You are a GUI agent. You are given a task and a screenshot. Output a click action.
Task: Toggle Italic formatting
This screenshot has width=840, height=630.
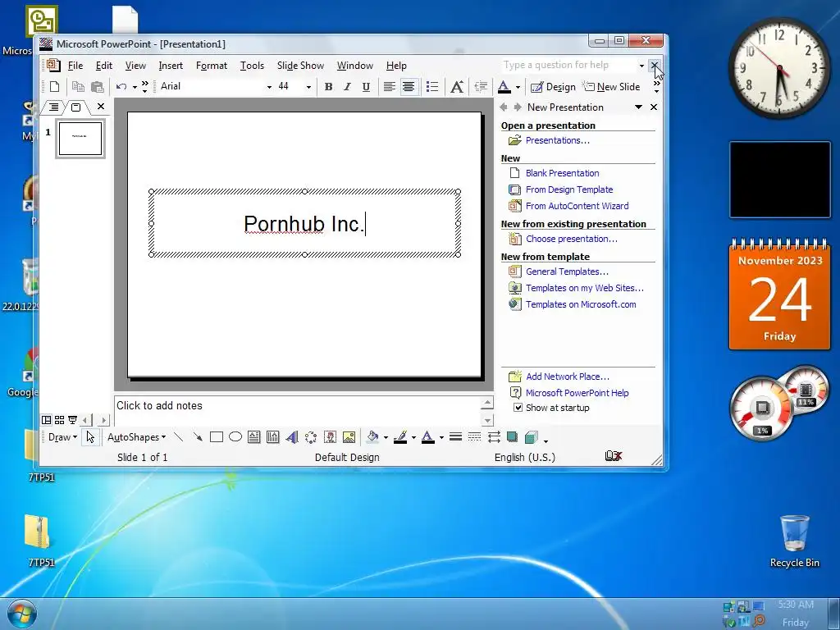(x=347, y=86)
